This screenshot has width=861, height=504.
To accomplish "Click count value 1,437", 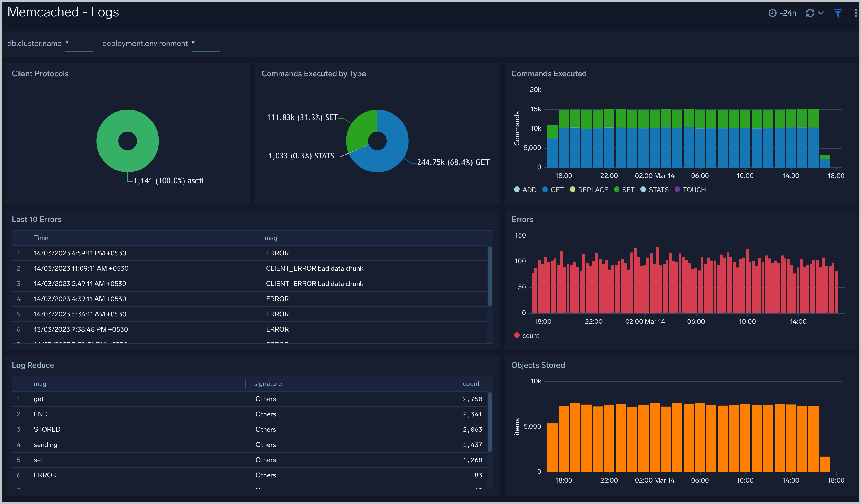I will tap(472, 445).
